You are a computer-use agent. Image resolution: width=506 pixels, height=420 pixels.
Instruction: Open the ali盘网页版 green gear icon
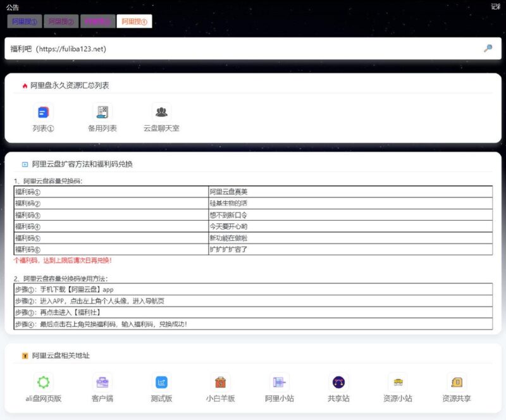coord(43,382)
